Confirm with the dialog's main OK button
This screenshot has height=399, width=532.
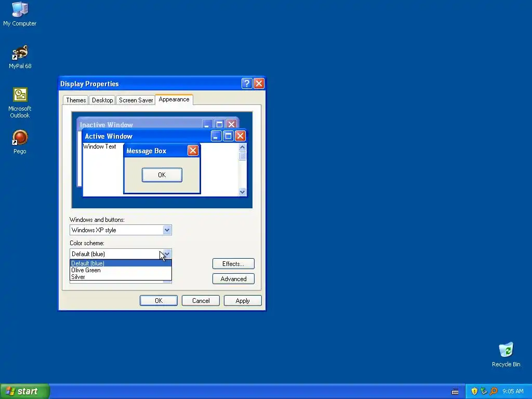coord(158,301)
